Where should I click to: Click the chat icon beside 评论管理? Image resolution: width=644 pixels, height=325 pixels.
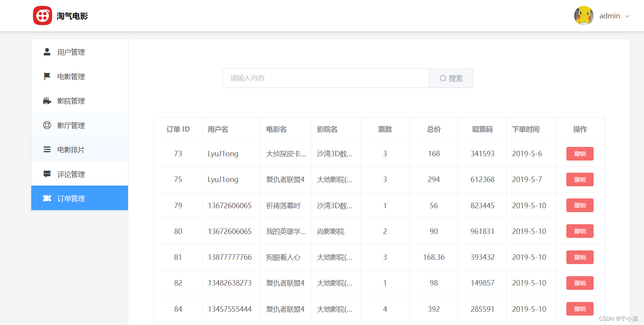click(x=47, y=174)
